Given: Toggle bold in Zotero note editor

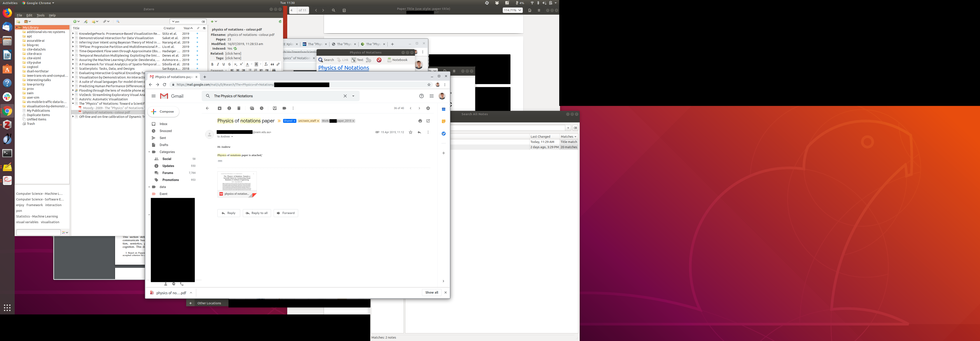Looking at the screenshot, I should click(x=212, y=65).
